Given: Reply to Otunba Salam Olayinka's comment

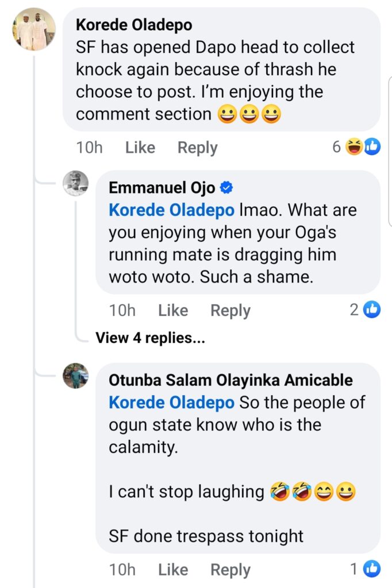Looking at the screenshot, I should pos(230,570).
